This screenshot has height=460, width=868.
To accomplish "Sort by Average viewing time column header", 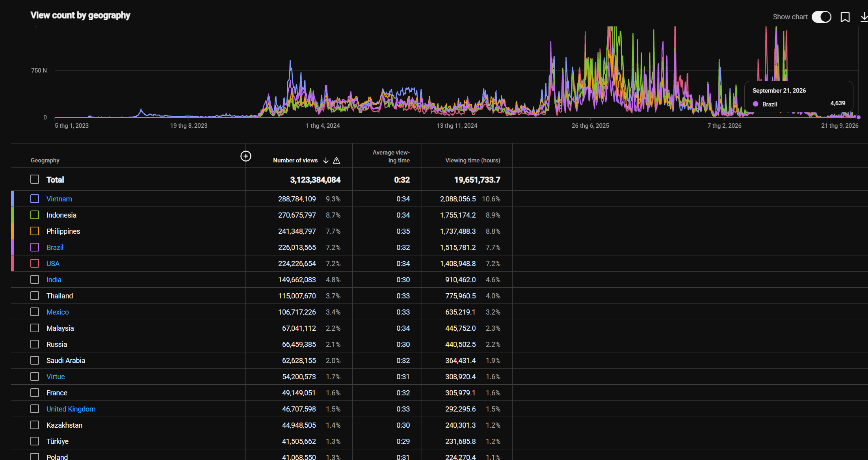I will pyautogui.click(x=391, y=156).
